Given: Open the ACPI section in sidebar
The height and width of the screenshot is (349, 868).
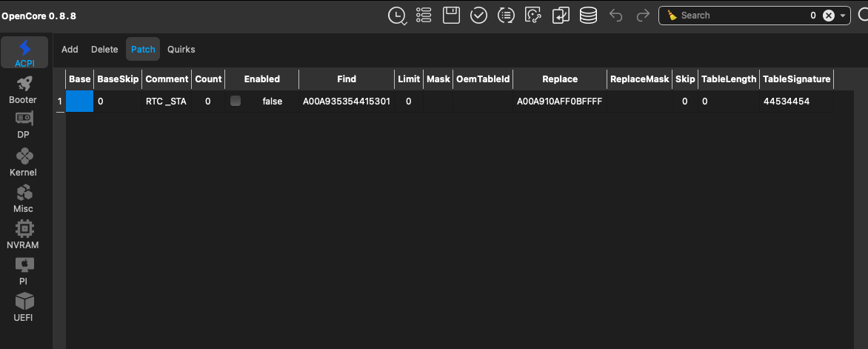Looking at the screenshot, I should [24, 53].
